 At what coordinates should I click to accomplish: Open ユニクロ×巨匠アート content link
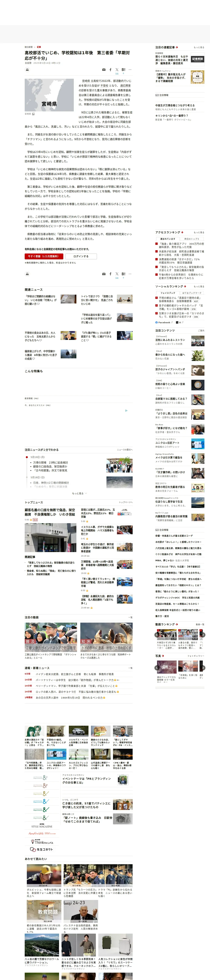[167, 443]
